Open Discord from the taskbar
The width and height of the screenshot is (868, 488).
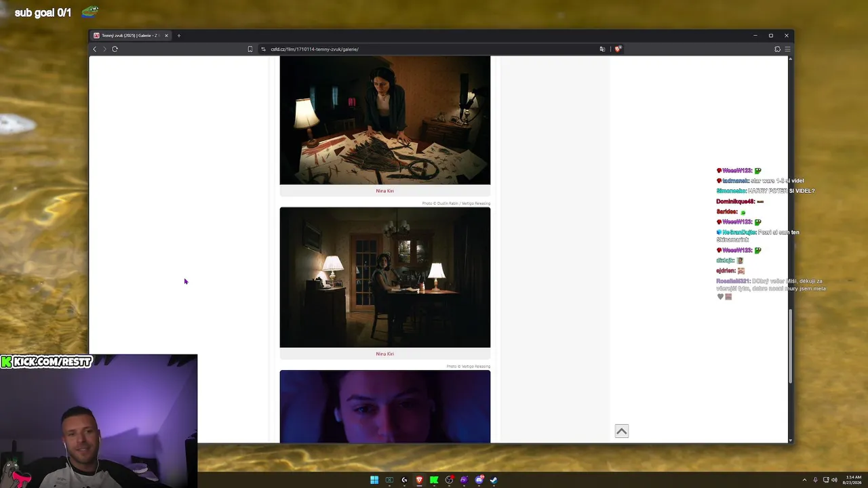479,480
